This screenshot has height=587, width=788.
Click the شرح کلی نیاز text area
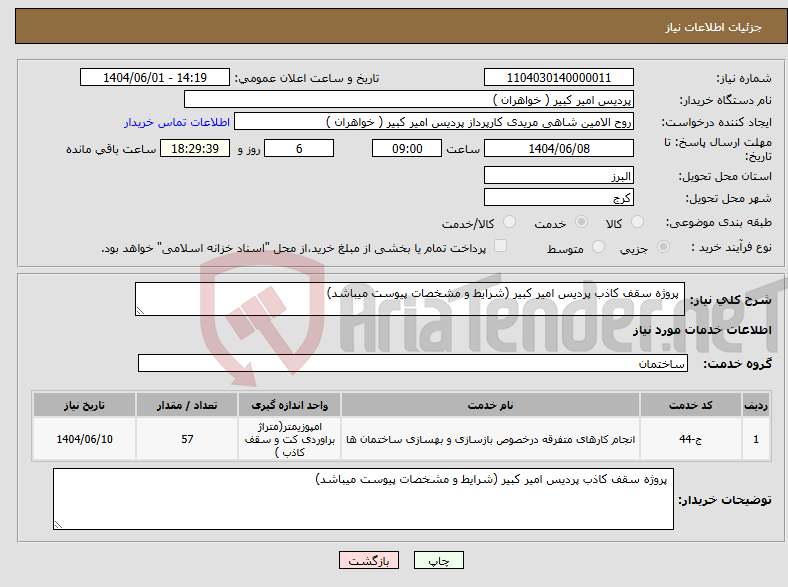[410, 299]
